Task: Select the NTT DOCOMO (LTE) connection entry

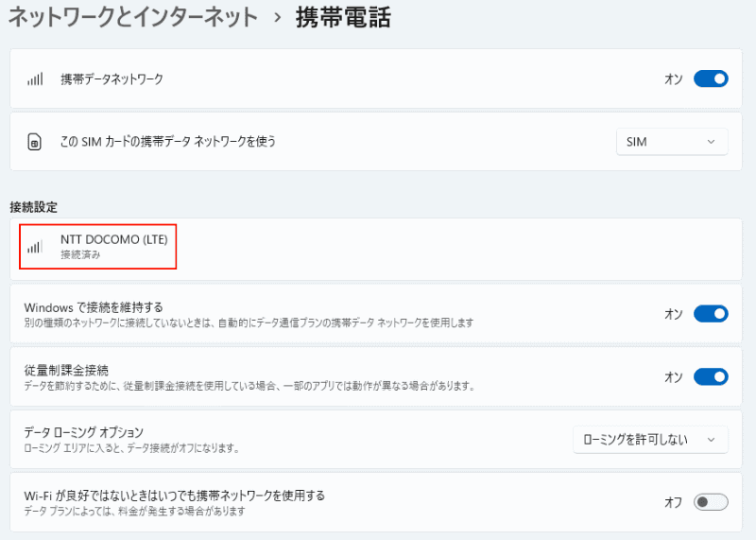Action: pyautogui.click(x=375, y=249)
